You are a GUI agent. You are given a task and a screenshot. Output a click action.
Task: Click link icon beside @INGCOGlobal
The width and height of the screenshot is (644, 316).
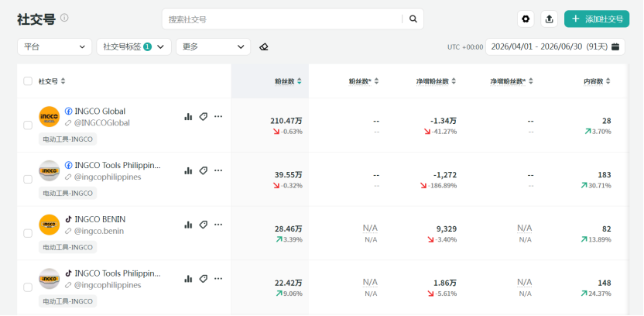click(68, 123)
